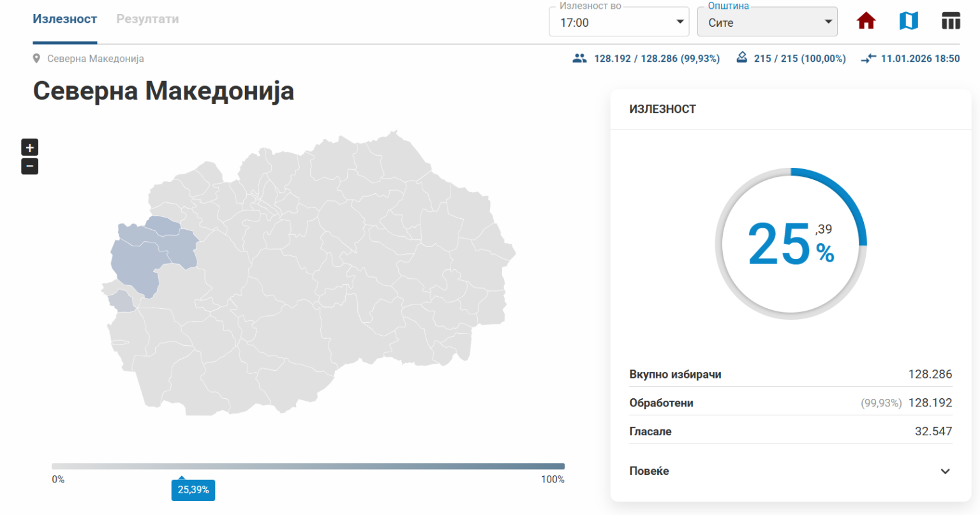This screenshot has width=980, height=515.
Task: Click the turnout 25,39% donut chart
Action: (791, 244)
